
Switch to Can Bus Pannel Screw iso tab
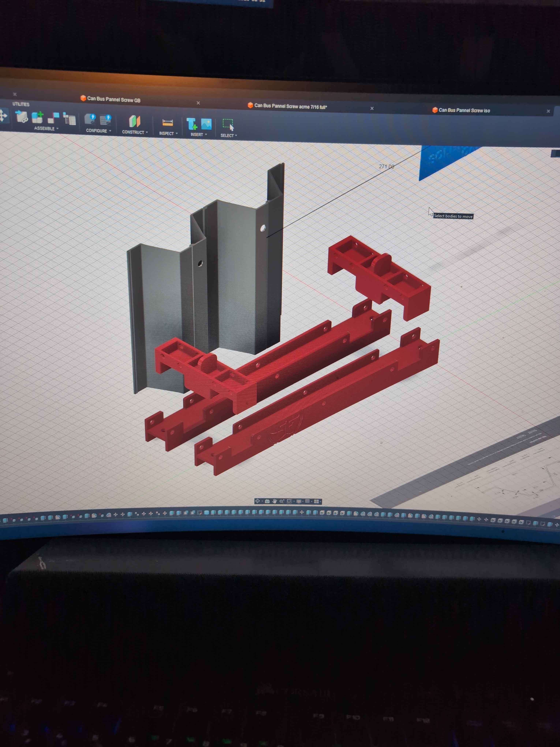(x=464, y=110)
